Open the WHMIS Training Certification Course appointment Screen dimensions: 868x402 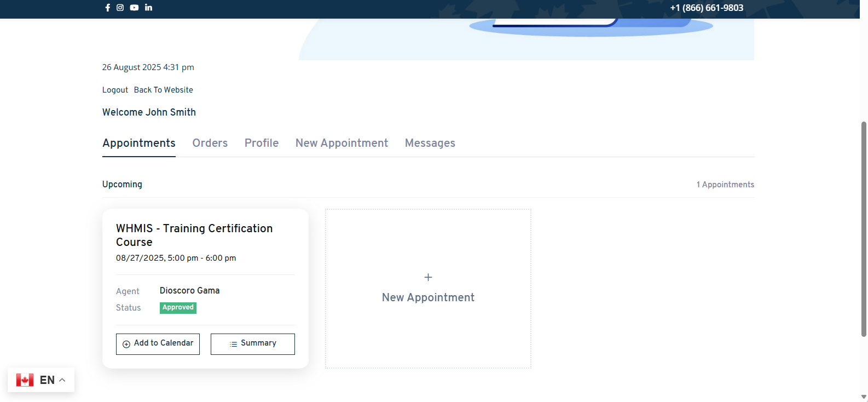pos(194,235)
